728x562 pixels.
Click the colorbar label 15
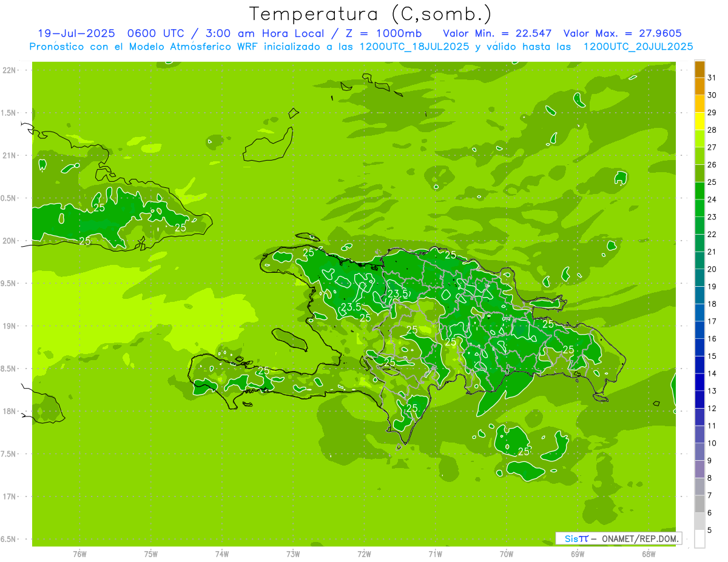pos(712,356)
